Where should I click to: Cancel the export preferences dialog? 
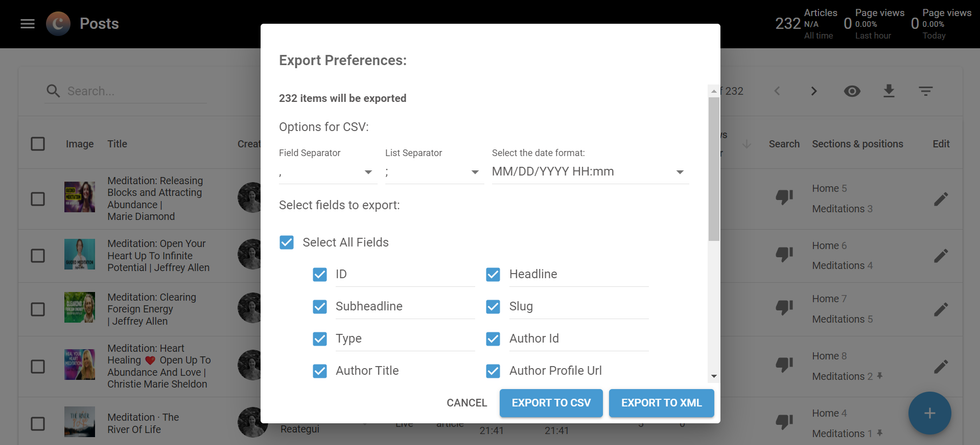pyautogui.click(x=466, y=403)
